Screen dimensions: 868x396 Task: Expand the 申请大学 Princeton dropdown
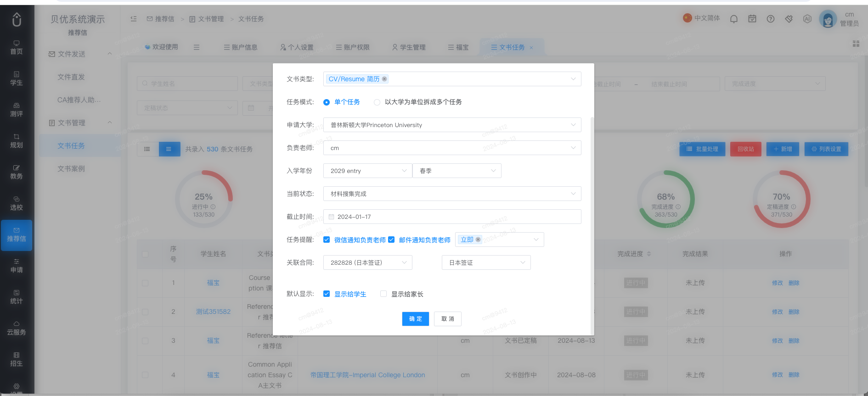(452, 125)
